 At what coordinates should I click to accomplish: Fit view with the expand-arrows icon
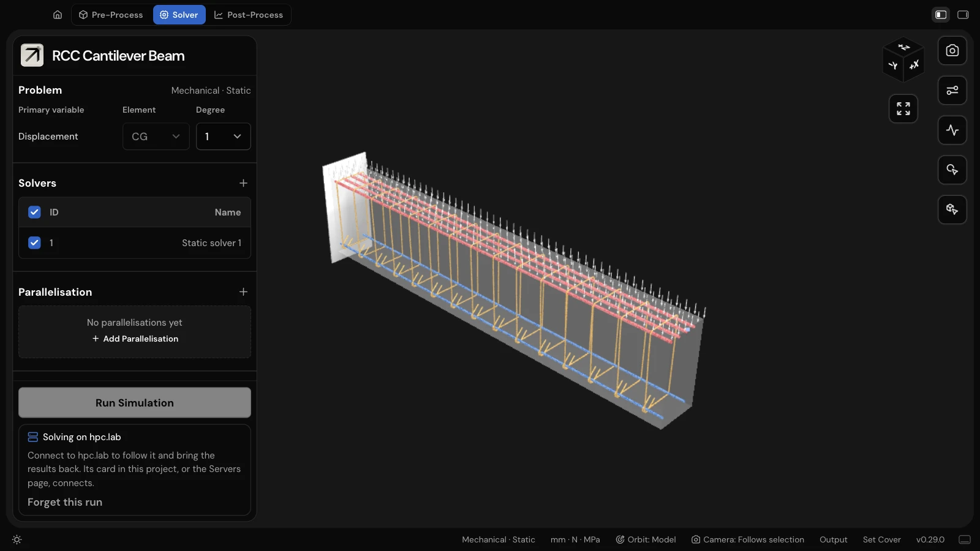coord(903,109)
